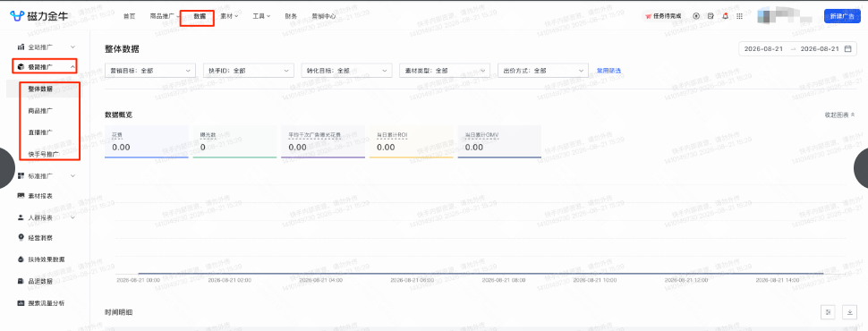Click the 扶持效果数据 sidebar icon
The image size is (868, 331).
[21, 259]
